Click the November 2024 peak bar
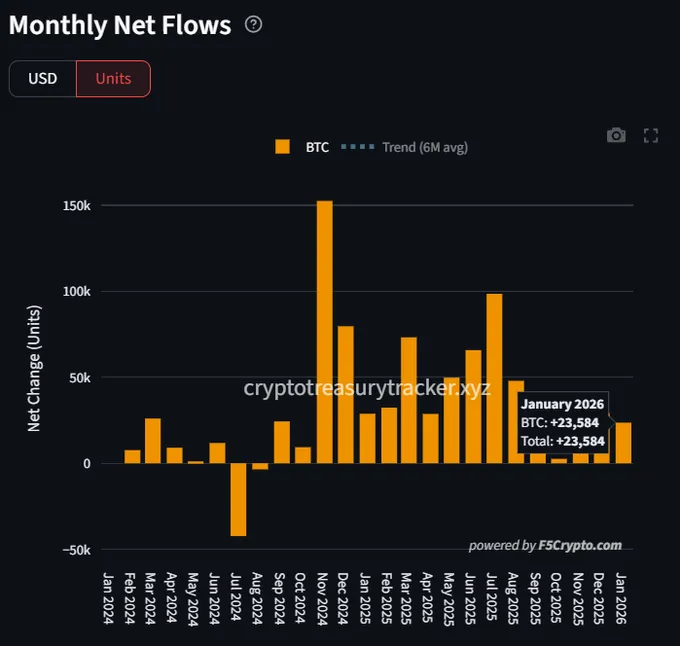 tap(325, 330)
